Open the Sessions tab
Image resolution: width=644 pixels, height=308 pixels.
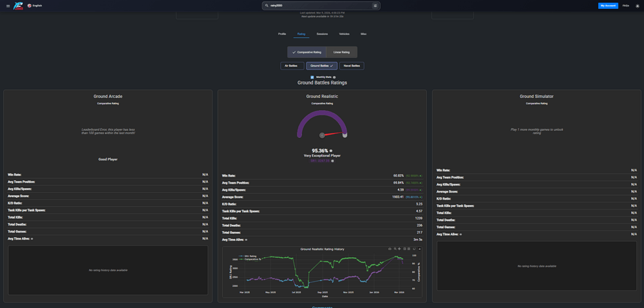[x=322, y=34]
